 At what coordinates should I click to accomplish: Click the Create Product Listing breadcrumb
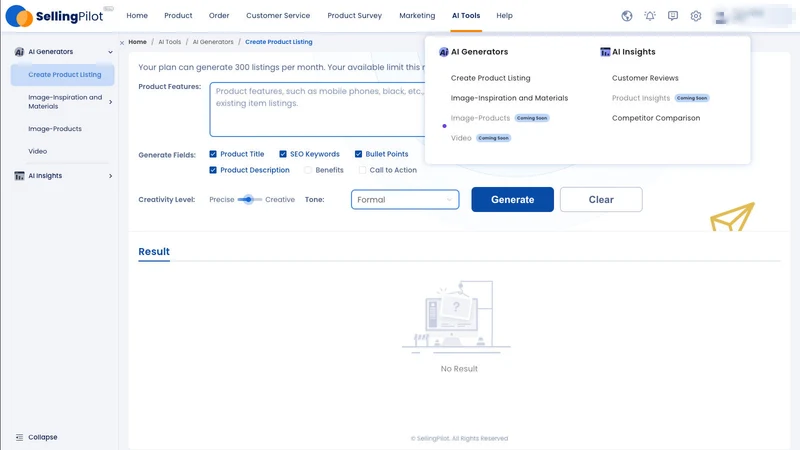tap(279, 42)
